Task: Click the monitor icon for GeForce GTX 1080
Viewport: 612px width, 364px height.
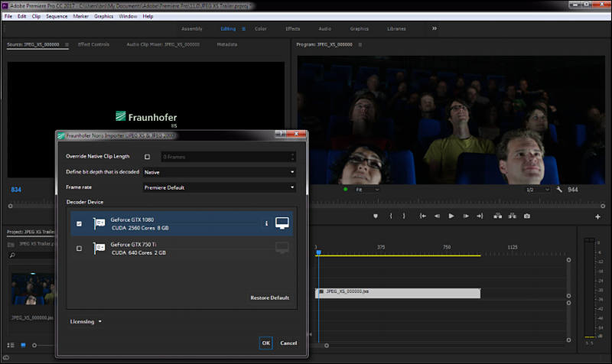Action: pyautogui.click(x=282, y=223)
